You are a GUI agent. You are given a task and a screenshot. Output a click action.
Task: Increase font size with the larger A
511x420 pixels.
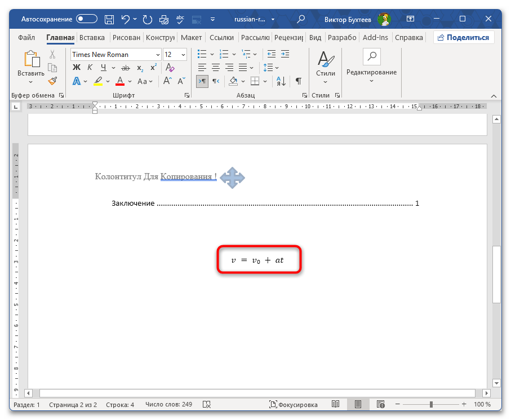(x=167, y=81)
